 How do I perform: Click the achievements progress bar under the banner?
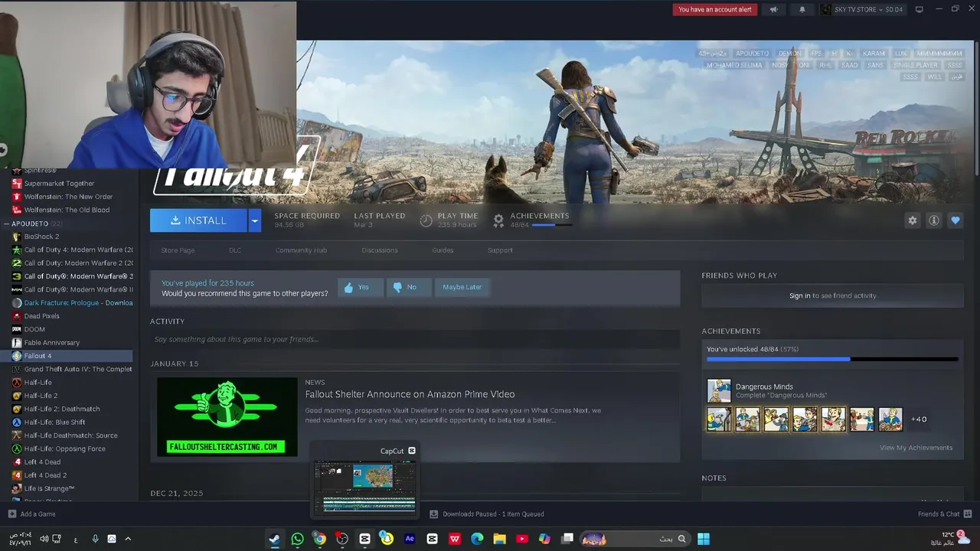coord(550,225)
